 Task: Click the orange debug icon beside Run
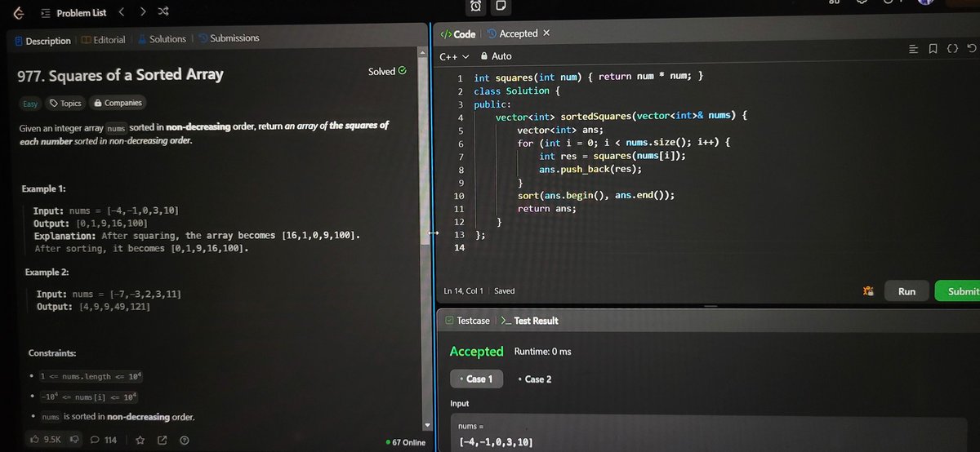[868, 291]
